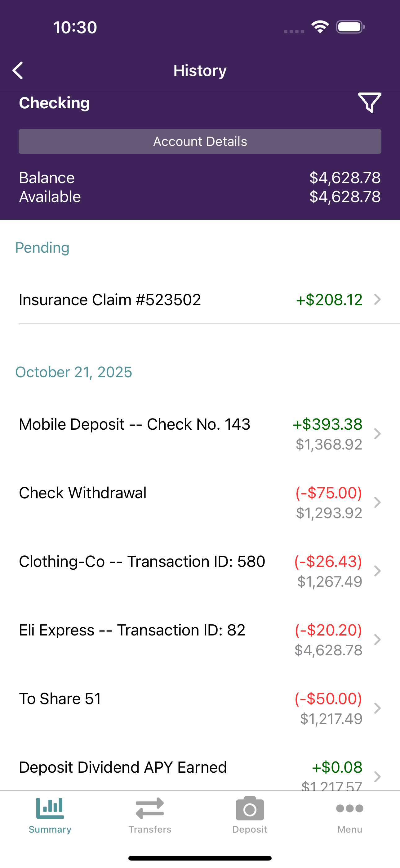Open the To Share 51 transaction
The image size is (400, 868).
pos(200,708)
